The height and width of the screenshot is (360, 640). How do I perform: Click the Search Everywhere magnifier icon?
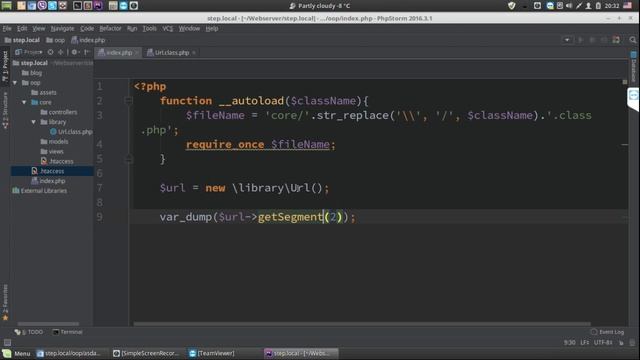tap(633, 40)
